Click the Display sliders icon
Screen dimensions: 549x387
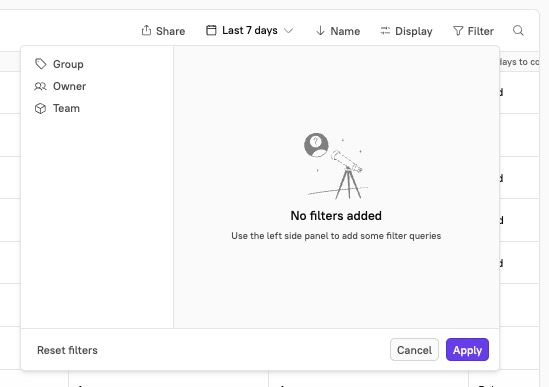pos(385,31)
